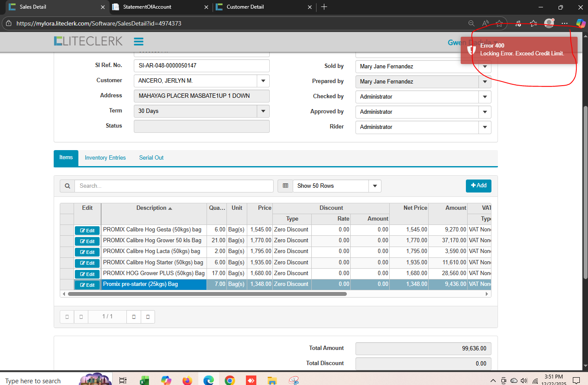This screenshot has width=588, height=385.
Task: Click the zoom out magnifier in address bar
Action: point(472,24)
